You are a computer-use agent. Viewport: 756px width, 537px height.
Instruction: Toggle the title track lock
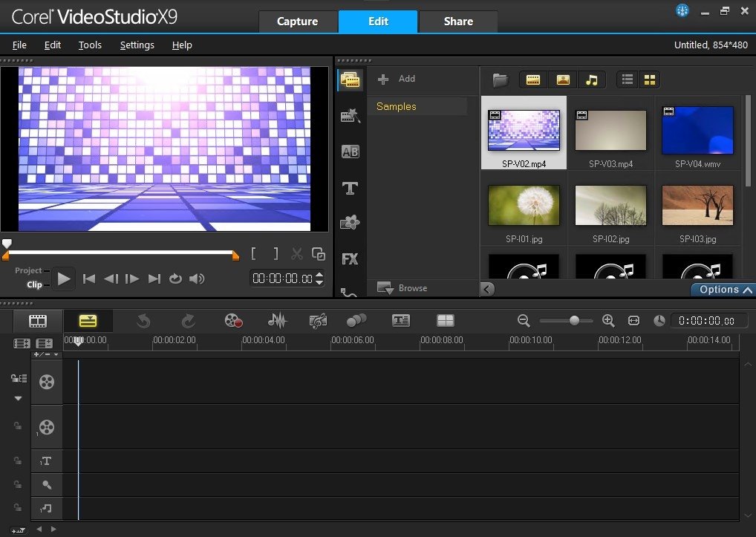pos(17,460)
